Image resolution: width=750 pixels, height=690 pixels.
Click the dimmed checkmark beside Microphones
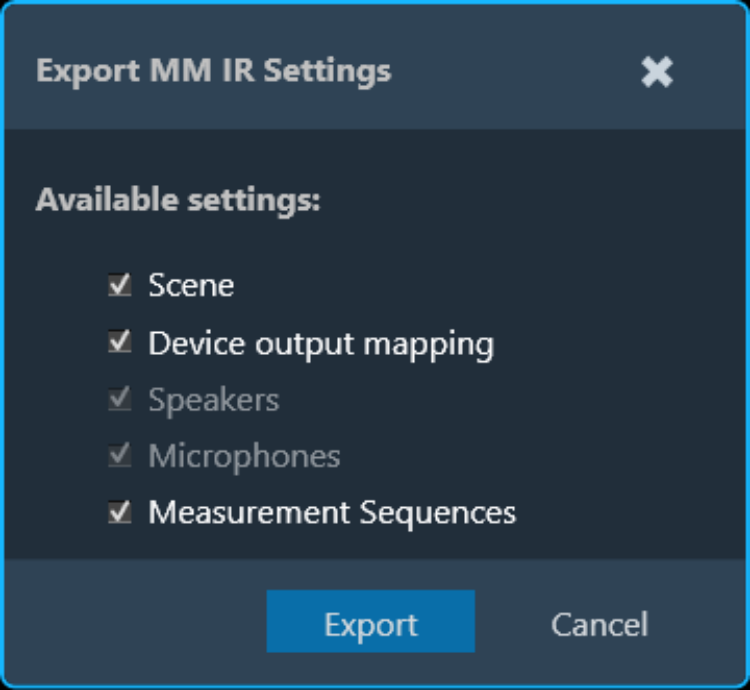[x=120, y=456]
